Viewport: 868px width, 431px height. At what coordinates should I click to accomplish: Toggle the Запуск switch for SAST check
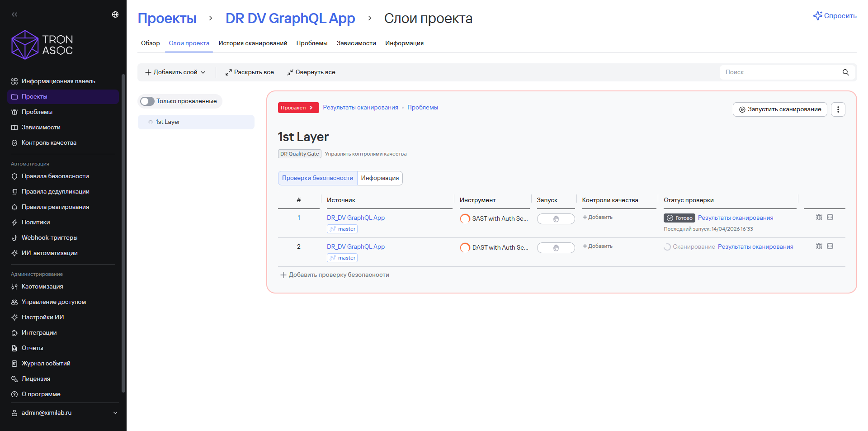(x=556, y=219)
